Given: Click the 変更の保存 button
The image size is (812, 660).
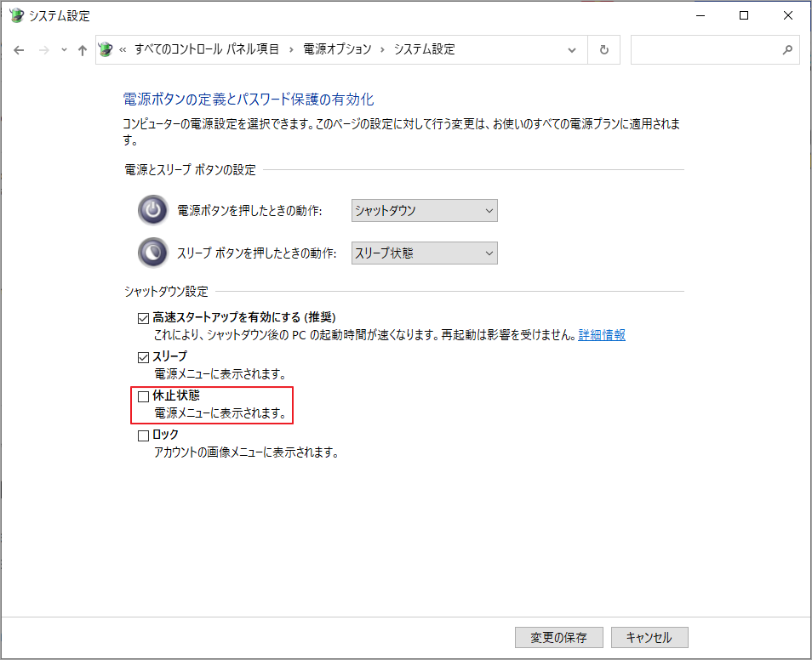Looking at the screenshot, I should [558, 637].
